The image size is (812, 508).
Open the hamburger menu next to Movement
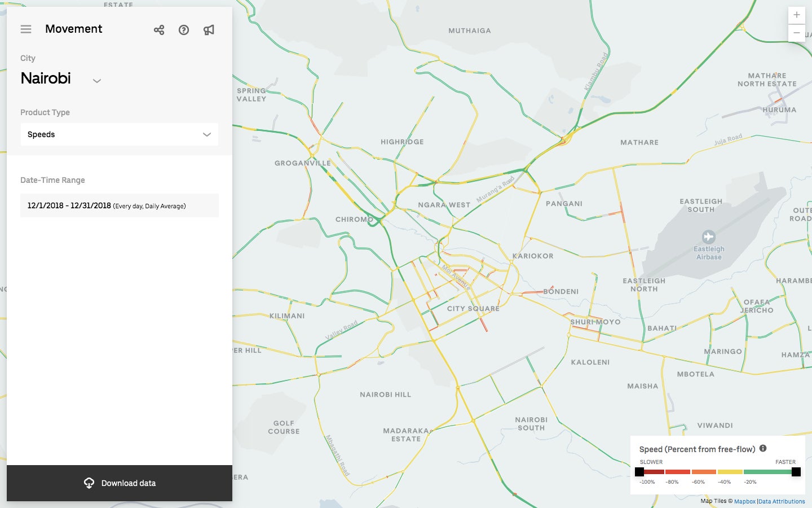tap(26, 29)
